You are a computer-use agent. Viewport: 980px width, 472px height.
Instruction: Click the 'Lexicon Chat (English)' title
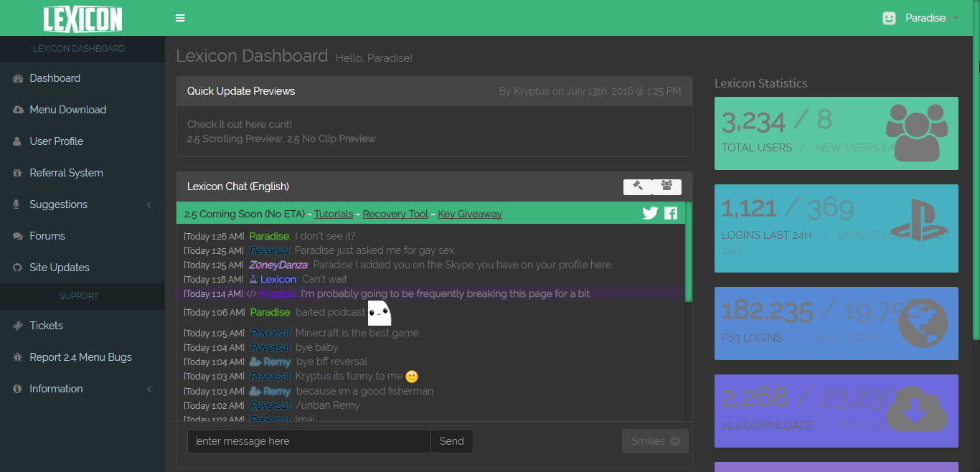point(238,187)
